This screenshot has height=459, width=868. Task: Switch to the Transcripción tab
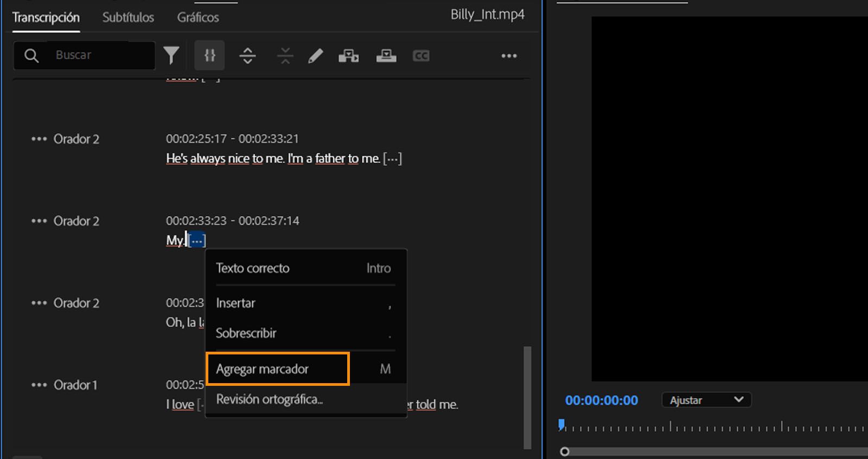pos(46,17)
